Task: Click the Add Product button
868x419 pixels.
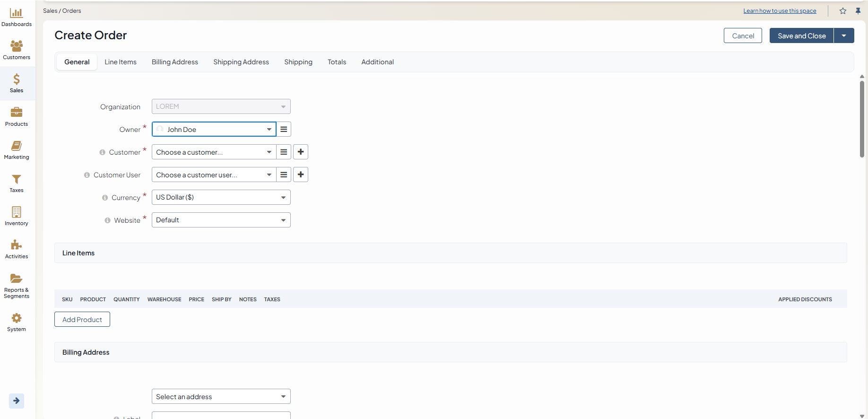Action: (82, 319)
